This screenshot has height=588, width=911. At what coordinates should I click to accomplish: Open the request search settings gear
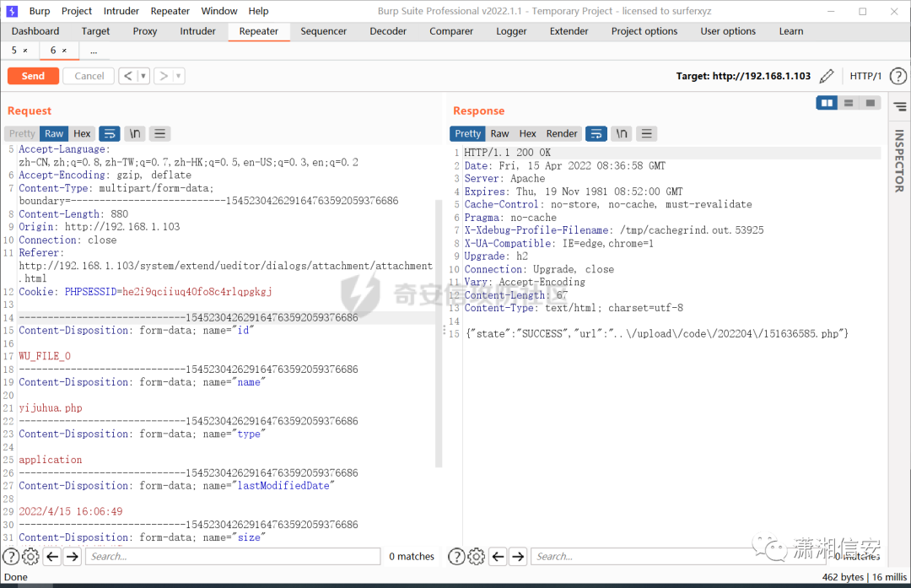[30, 557]
